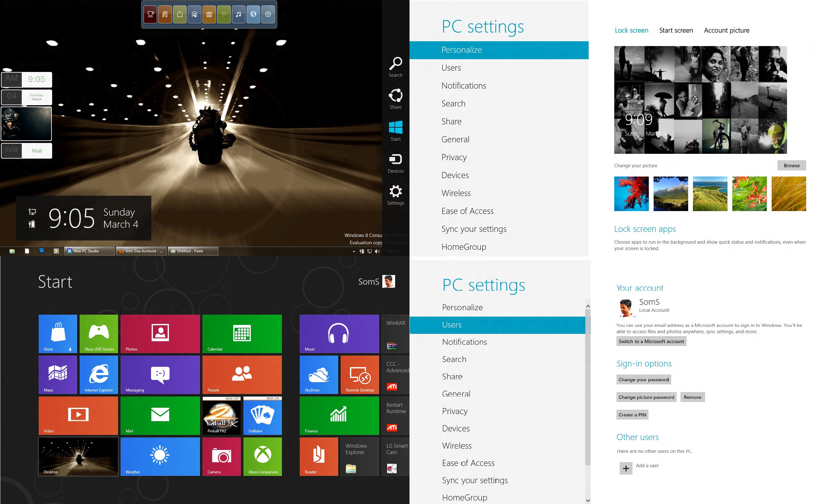Open the Messaging tile
This screenshot has height=504, width=819.
(x=160, y=375)
